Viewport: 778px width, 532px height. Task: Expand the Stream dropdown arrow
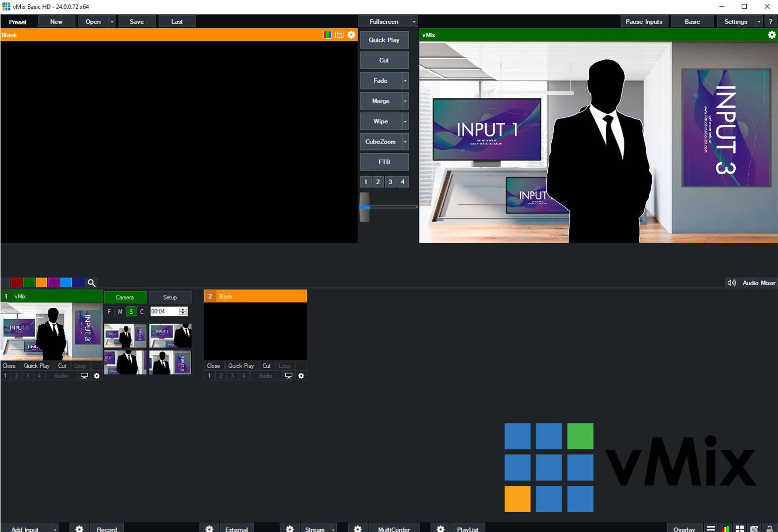coord(333,529)
